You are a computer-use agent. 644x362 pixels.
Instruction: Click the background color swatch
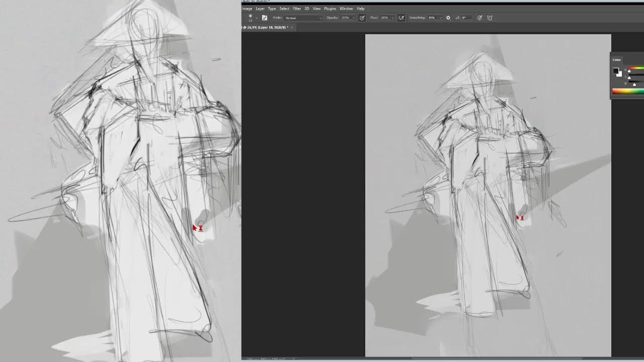(x=619, y=74)
